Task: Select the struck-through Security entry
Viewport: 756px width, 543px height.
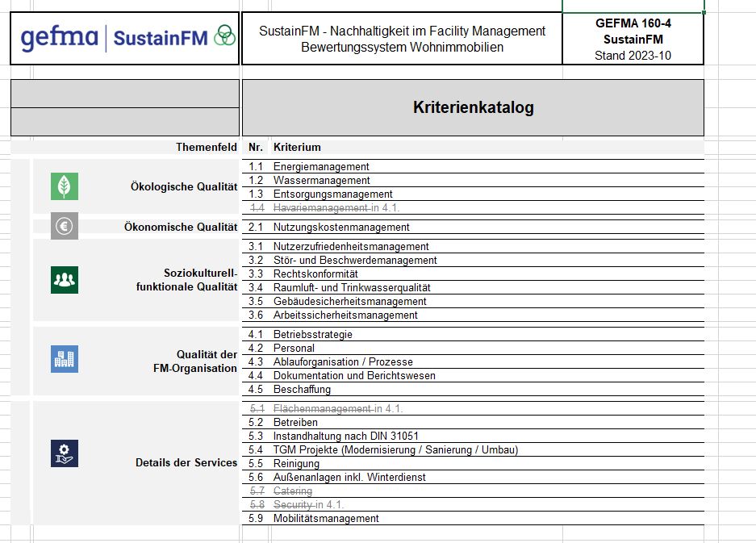Action: click(x=308, y=504)
